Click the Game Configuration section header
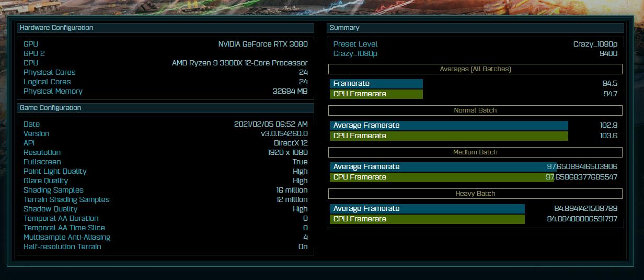The height and width of the screenshot is (280, 644). point(50,108)
